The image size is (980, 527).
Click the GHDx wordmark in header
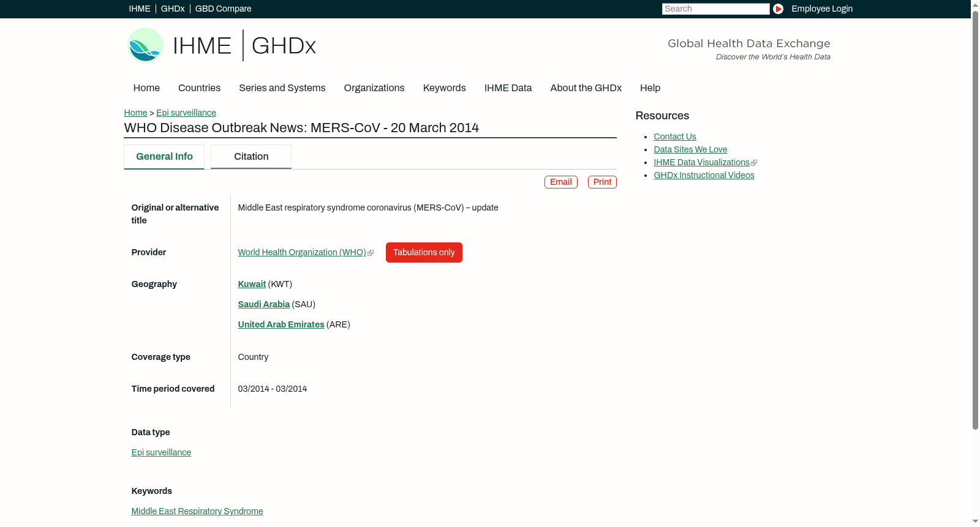[x=284, y=46]
